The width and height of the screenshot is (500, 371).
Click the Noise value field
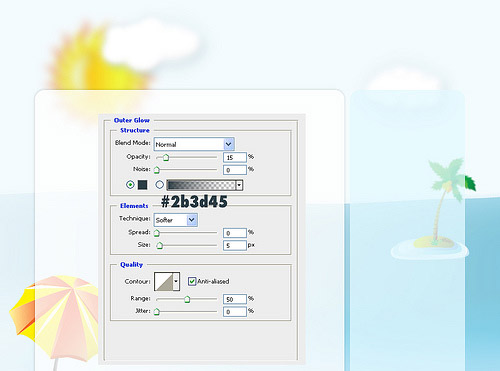(x=235, y=170)
